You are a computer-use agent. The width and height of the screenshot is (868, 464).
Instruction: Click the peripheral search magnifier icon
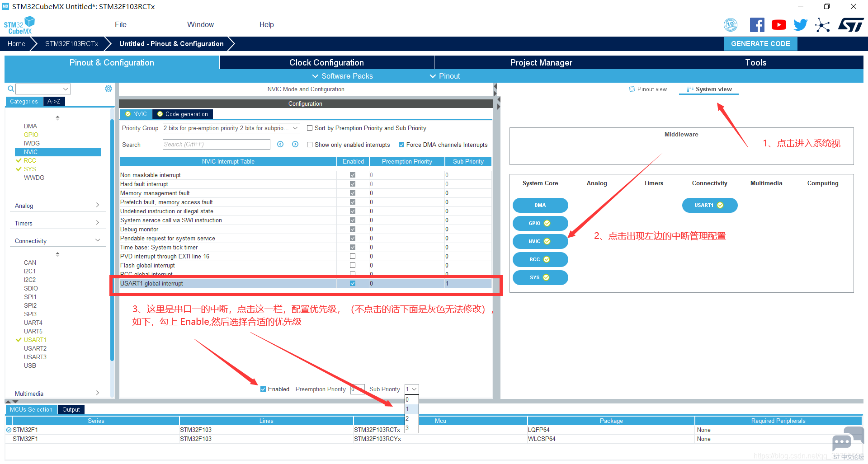11,89
